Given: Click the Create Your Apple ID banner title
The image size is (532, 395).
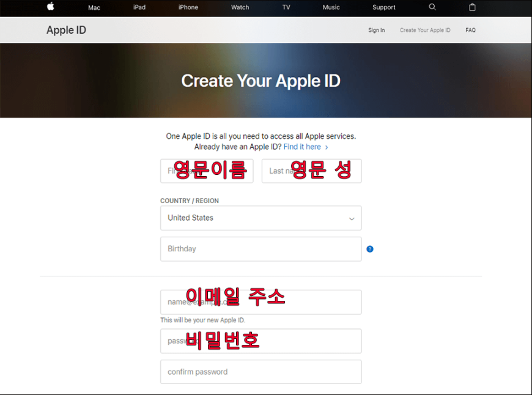Looking at the screenshot, I should [261, 81].
